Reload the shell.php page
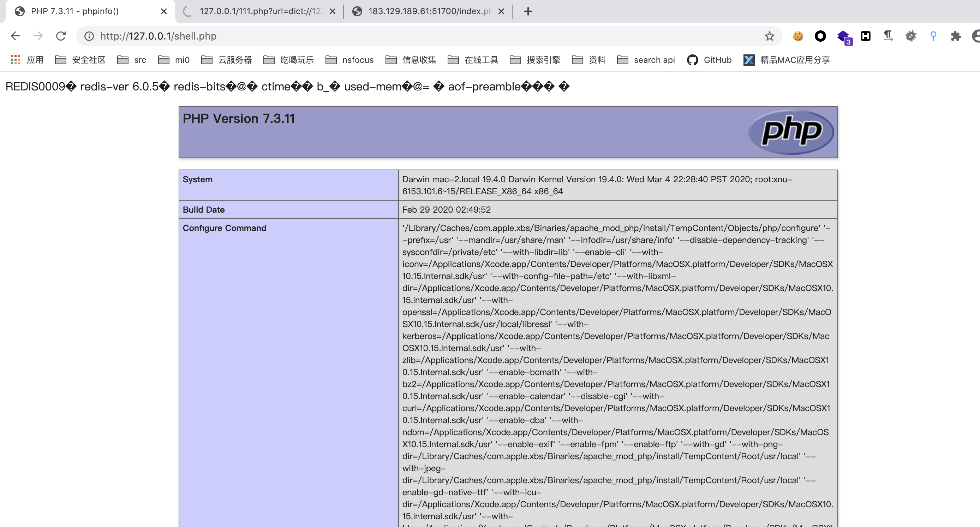 pos(61,36)
